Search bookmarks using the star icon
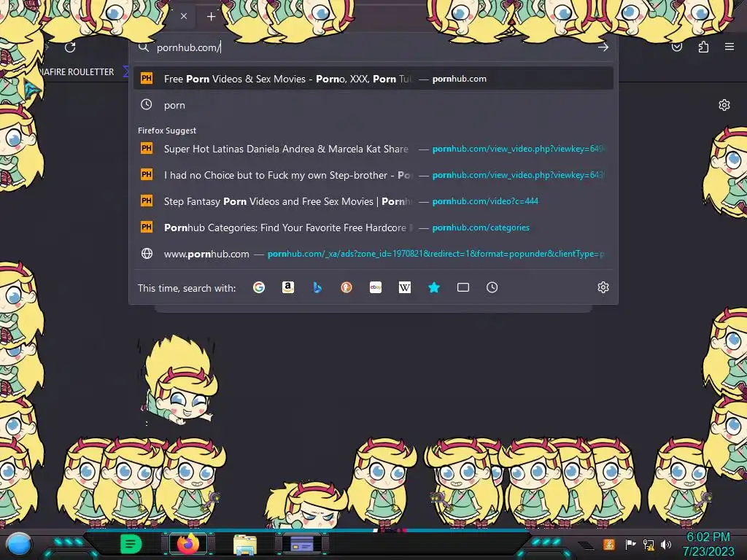Viewport: 747px width, 560px height. (x=434, y=287)
